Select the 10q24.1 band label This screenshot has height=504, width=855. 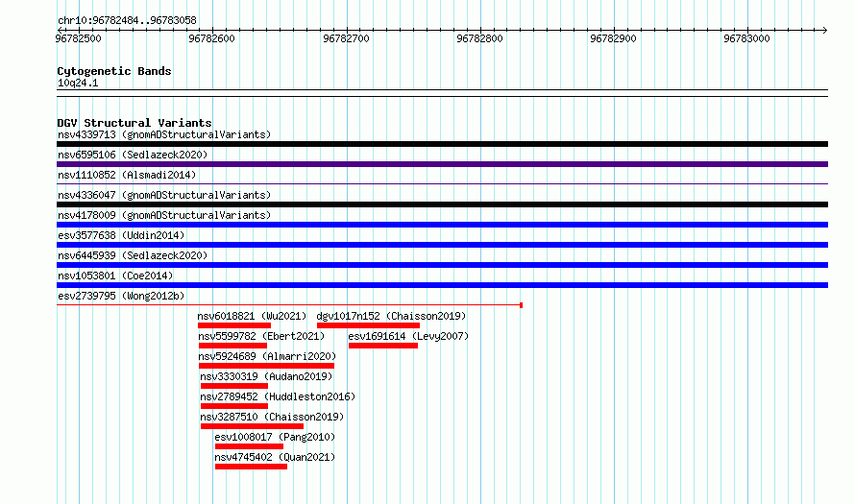[78, 83]
